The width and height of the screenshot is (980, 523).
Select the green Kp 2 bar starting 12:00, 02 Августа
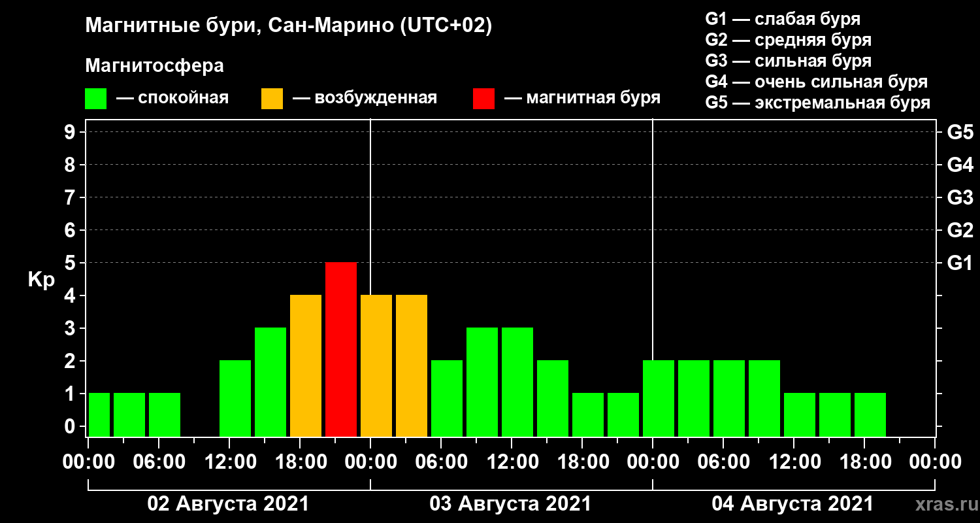tap(235, 398)
